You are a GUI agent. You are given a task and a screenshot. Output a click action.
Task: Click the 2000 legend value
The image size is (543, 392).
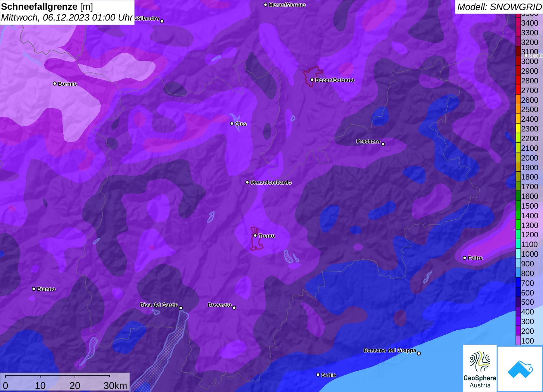[x=529, y=158]
